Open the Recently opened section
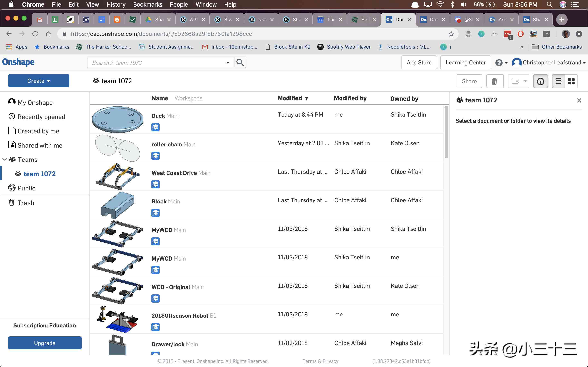The height and width of the screenshot is (367, 588). coord(41,117)
